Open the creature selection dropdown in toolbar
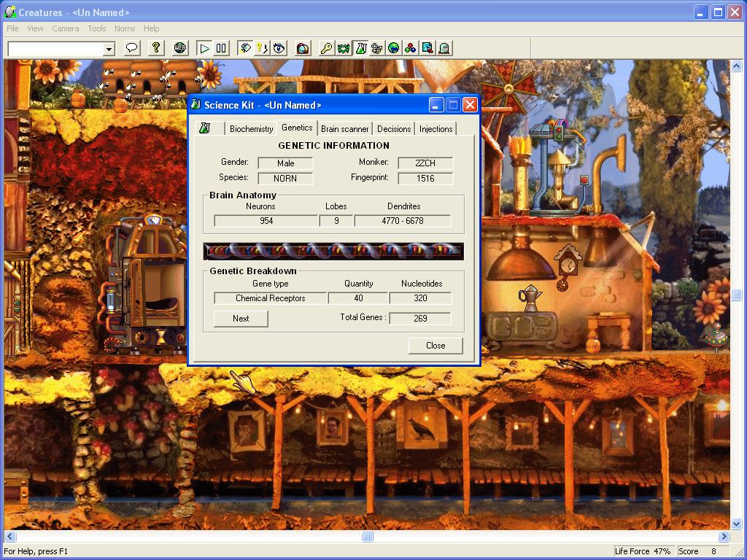The width and height of the screenshot is (747, 560). click(109, 49)
